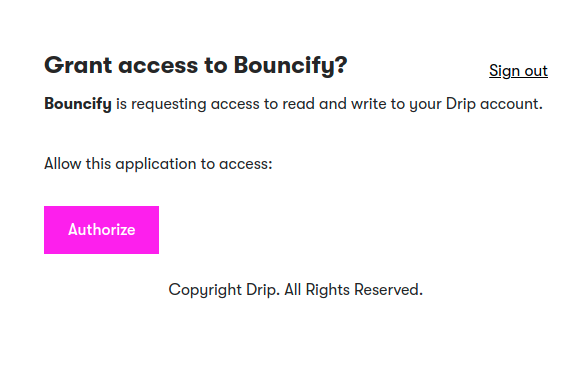The width and height of the screenshot is (584, 374).
Task: Click the word 'Allow' above the Authorize button
Action: click(63, 164)
